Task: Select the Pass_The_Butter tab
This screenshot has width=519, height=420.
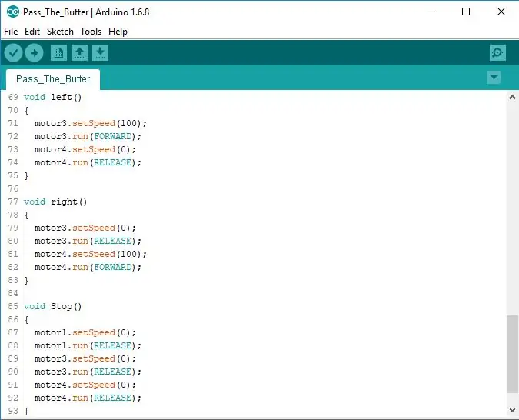Action: [x=53, y=79]
